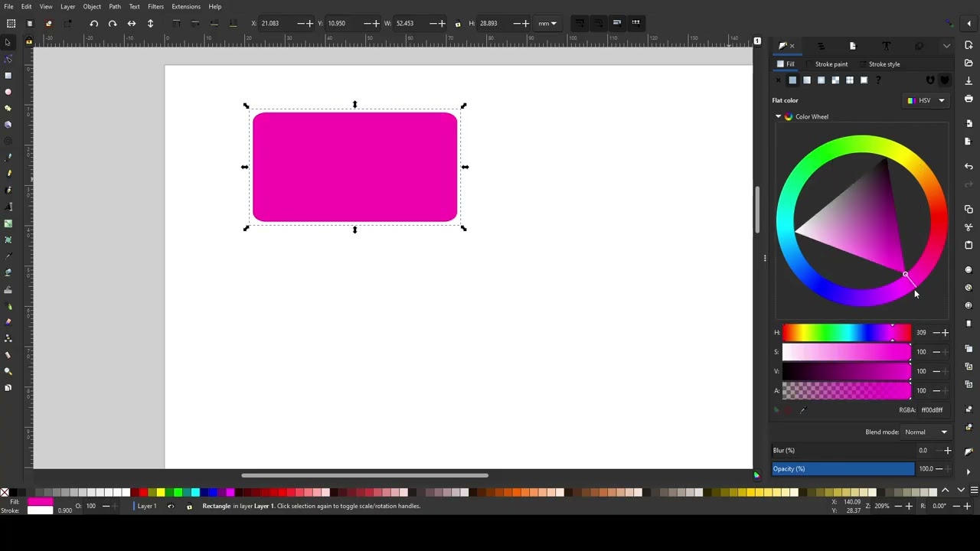Click the Stroke color indicator in status bar
This screenshot has height=551, width=980.
tap(40, 510)
